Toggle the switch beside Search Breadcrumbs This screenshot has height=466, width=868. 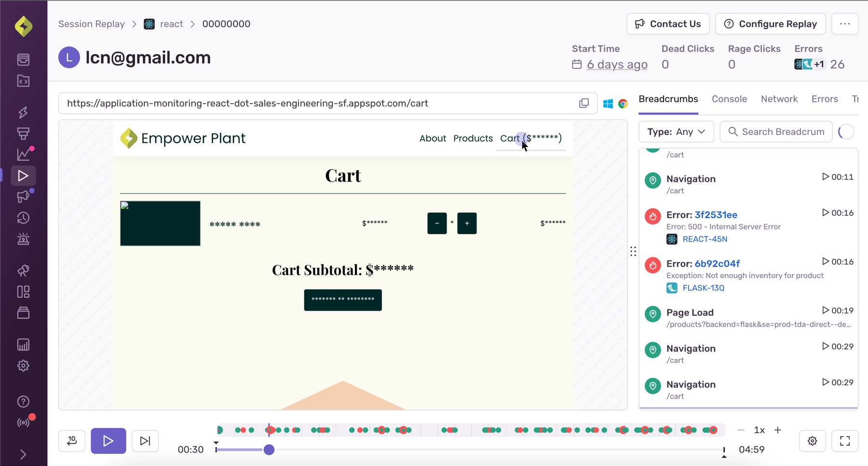tap(846, 132)
